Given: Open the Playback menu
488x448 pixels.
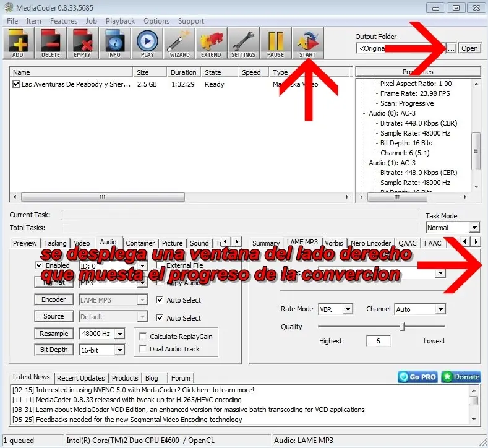Looking at the screenshot, I should pyautogui.click(x=120, y=21).
